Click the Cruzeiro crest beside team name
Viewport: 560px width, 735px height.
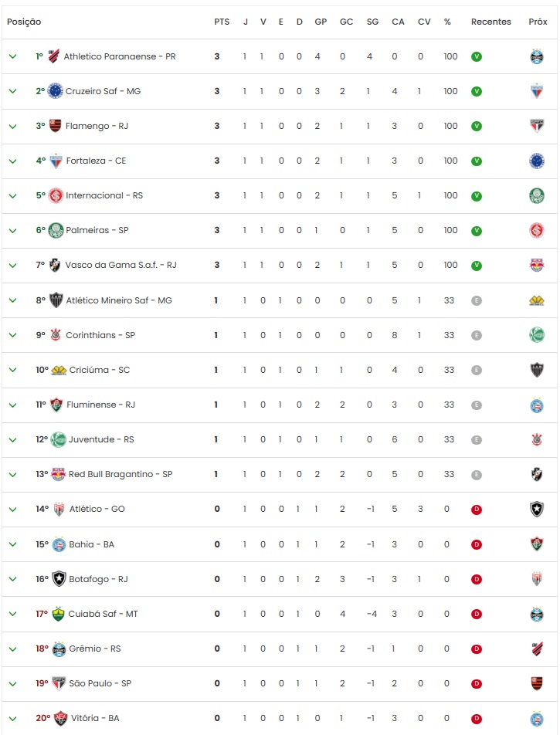pos(55,91)
